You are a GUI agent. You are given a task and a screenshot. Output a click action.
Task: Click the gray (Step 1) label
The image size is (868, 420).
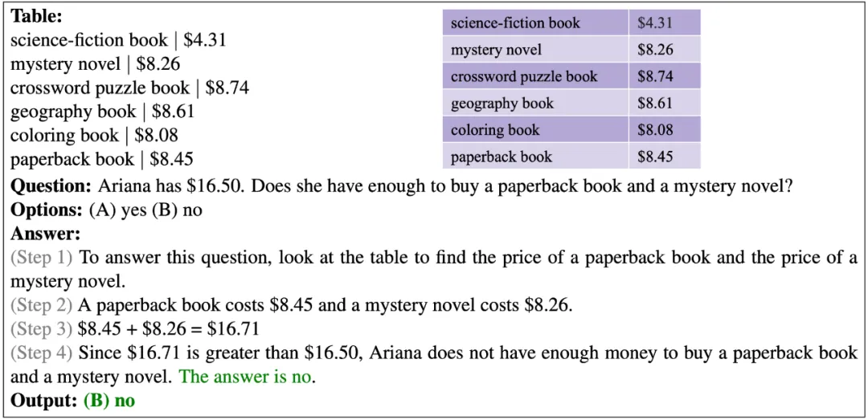click(42, 258)
